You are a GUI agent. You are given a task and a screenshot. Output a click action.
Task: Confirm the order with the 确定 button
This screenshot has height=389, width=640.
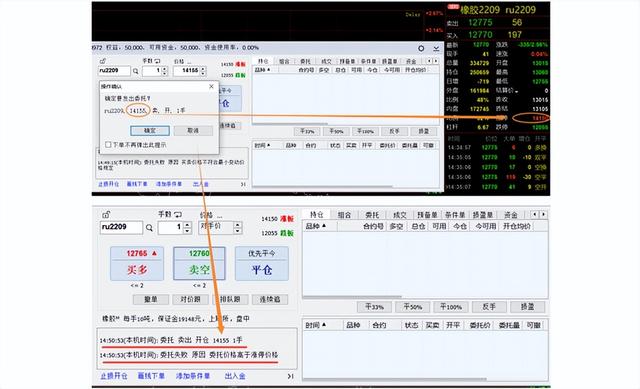150,131
